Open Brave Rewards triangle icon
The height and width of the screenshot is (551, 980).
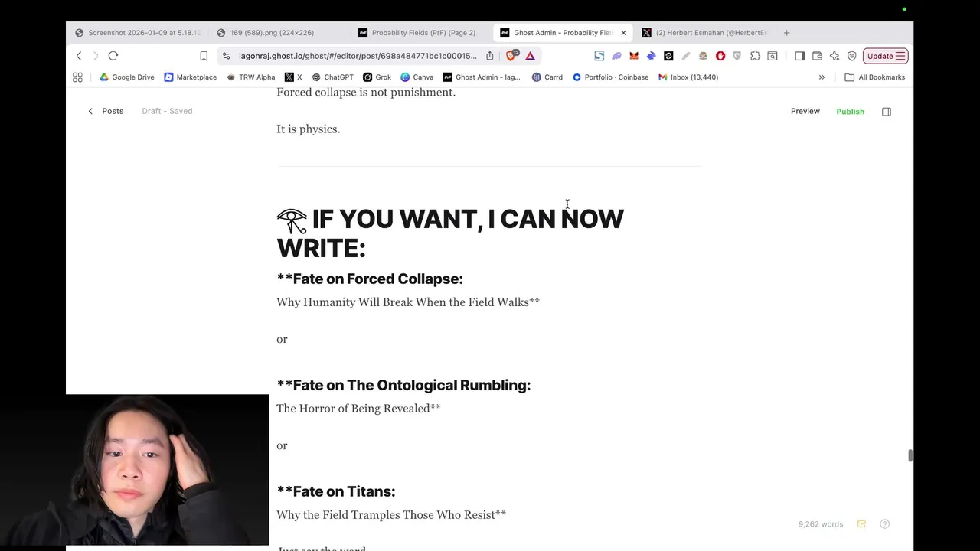point(530,56)
